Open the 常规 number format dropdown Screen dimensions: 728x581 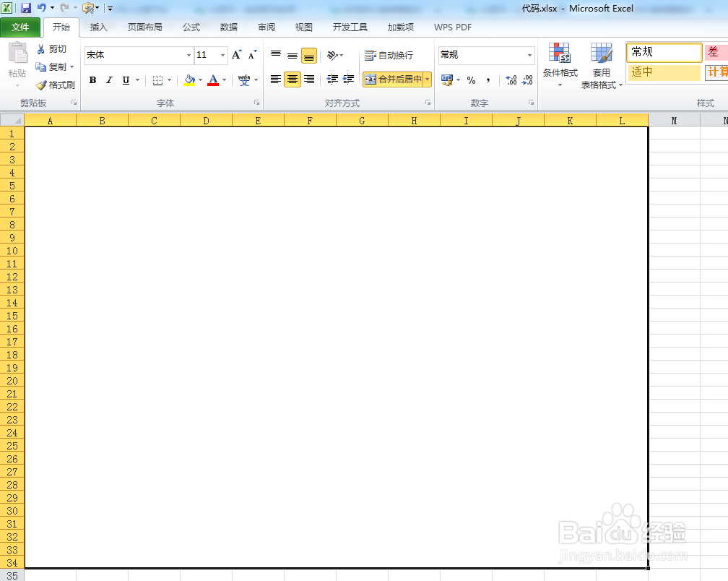tap(529, 55)
